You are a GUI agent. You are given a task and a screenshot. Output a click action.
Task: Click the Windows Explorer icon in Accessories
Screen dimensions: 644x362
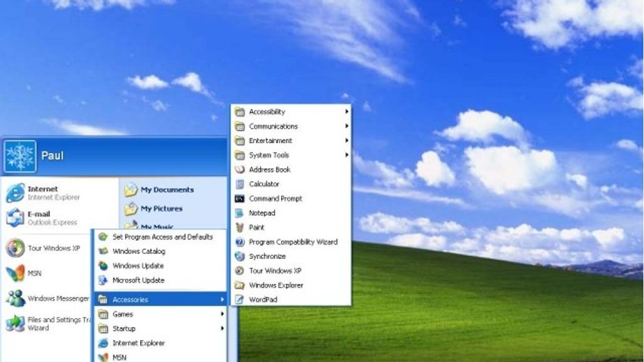(x=239, y=286)
